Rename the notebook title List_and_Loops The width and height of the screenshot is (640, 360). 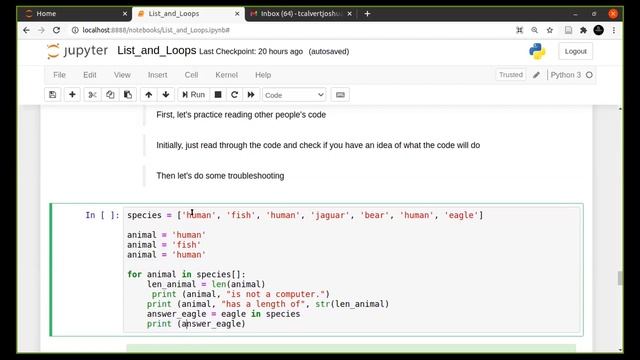(x=157, y=51)
